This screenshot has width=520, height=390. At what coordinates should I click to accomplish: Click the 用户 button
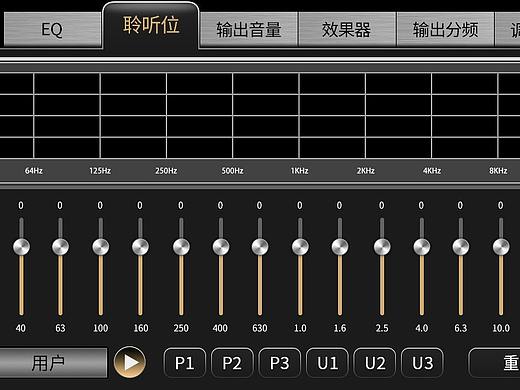53,363
